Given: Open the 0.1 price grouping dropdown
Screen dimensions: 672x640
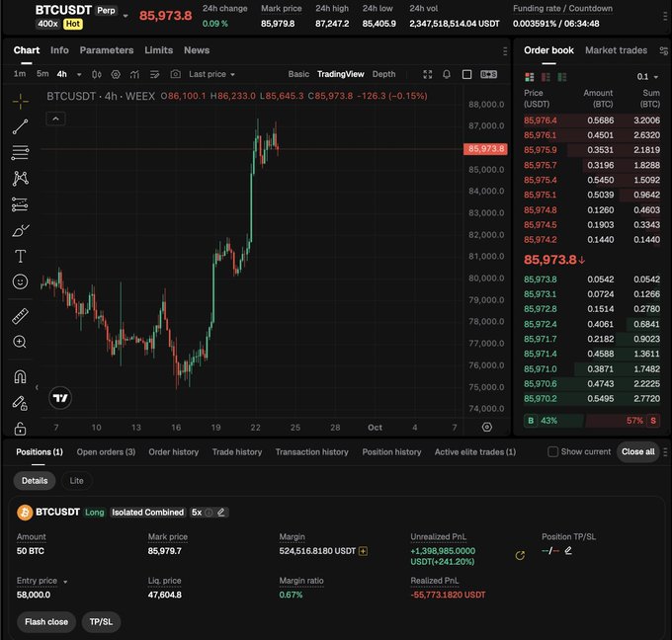Looking at the screenshot, I should (x=647, y=77).
